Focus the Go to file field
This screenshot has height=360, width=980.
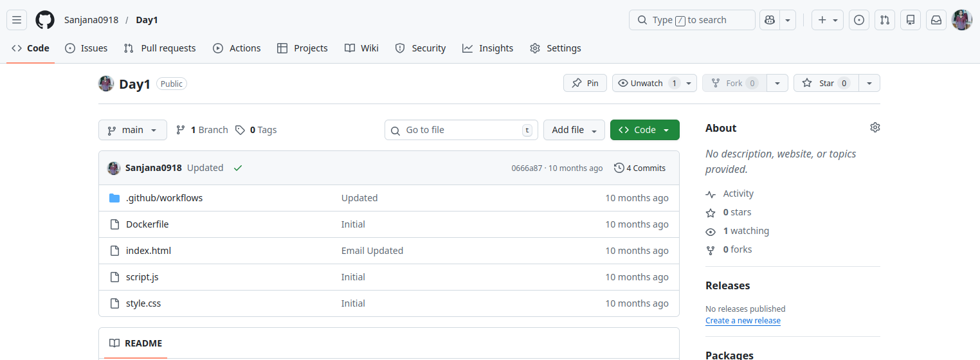pos(461,130)
